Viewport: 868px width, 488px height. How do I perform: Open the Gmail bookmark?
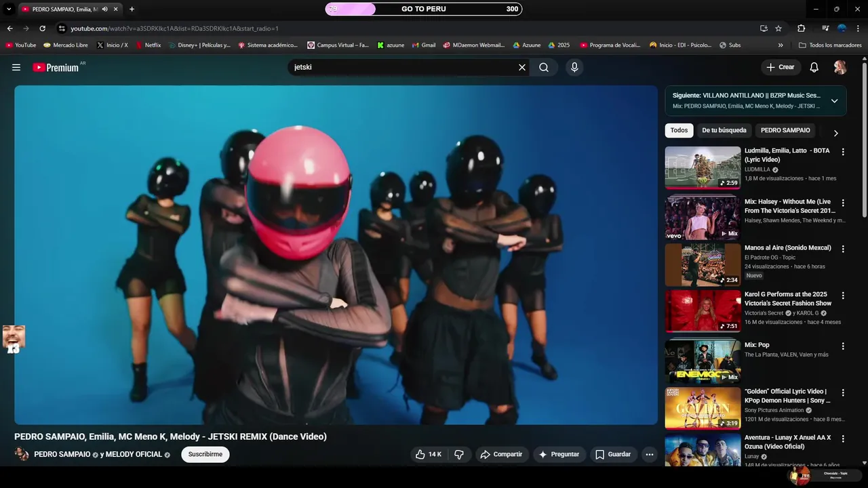coord(423,45)
